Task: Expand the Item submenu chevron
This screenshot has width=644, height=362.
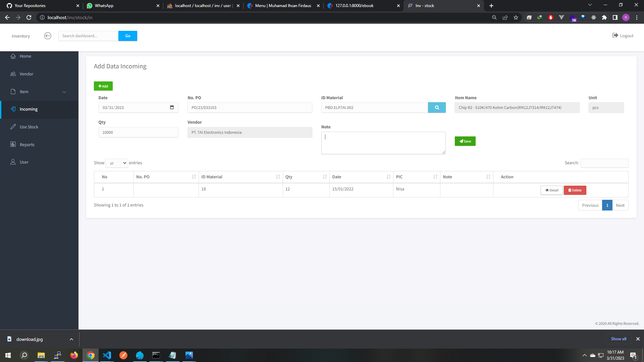Action: click(x=64, y=92)
